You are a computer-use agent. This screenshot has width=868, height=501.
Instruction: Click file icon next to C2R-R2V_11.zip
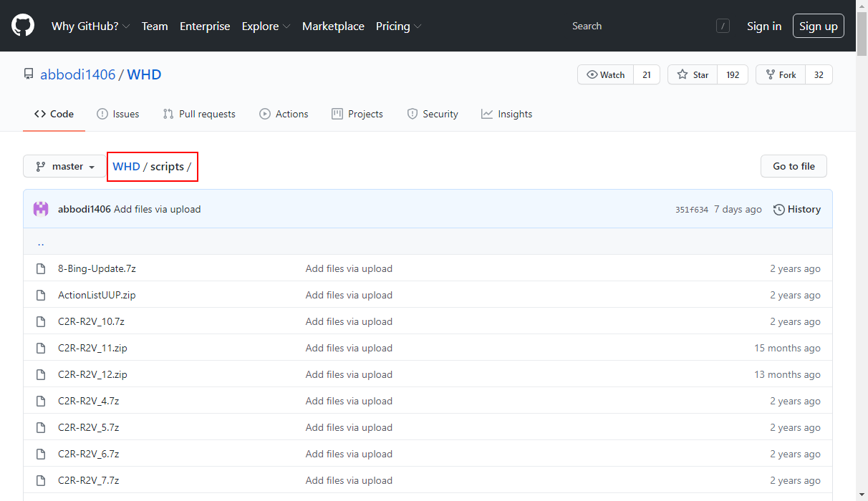click(41, 348)
